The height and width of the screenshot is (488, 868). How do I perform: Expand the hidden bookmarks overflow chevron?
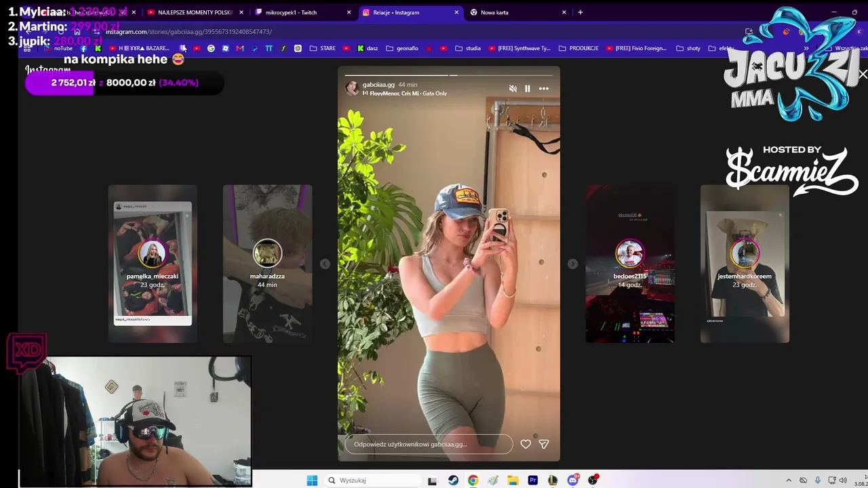(806, 48)
